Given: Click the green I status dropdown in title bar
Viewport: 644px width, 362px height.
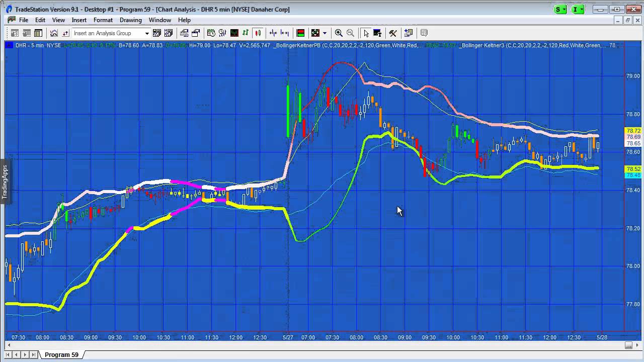Looking at the screenshot, I should click(x=579, y=9).
